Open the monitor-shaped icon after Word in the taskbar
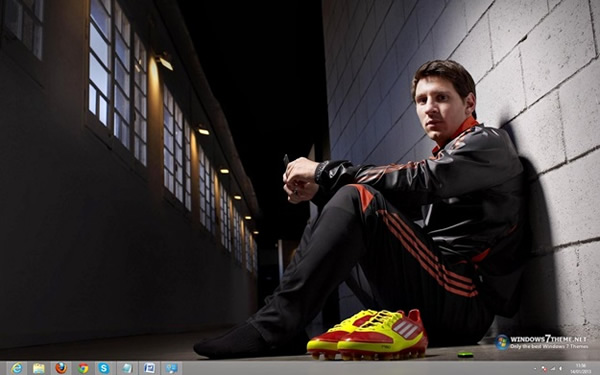Viewport: 600px width, 375px height. point(171,368)
